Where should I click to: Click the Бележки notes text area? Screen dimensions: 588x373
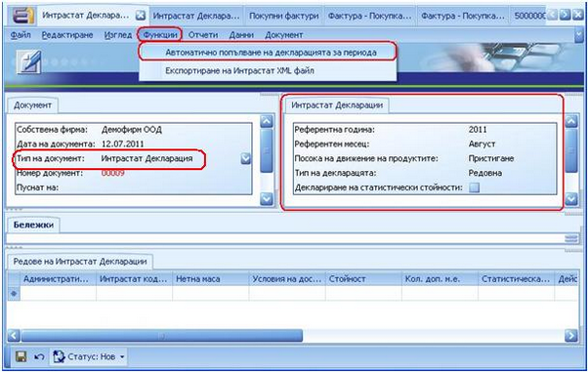coord(285,238)
